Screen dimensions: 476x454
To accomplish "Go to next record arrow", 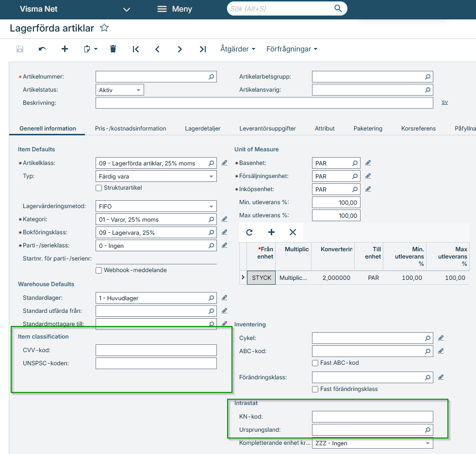I will tap(180, 49).
